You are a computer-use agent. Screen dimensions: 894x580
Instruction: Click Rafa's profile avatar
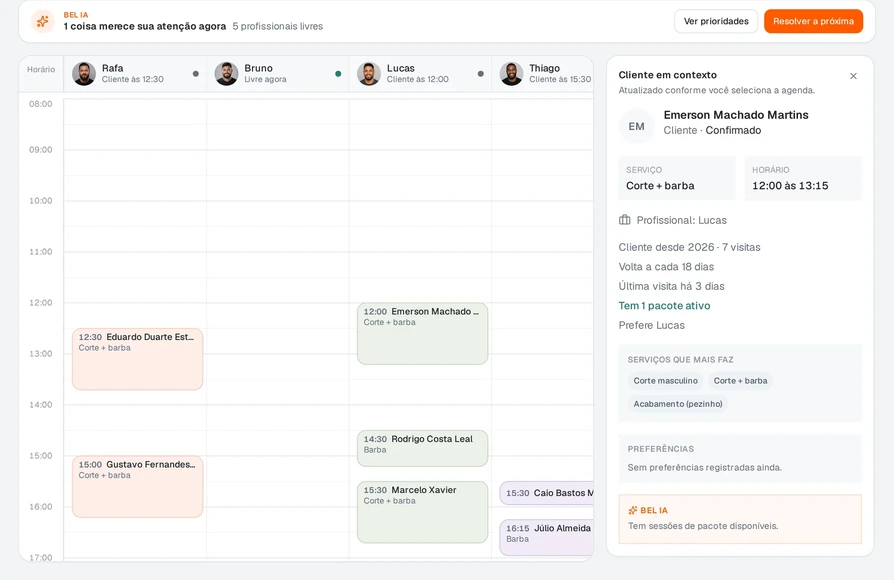84,74
